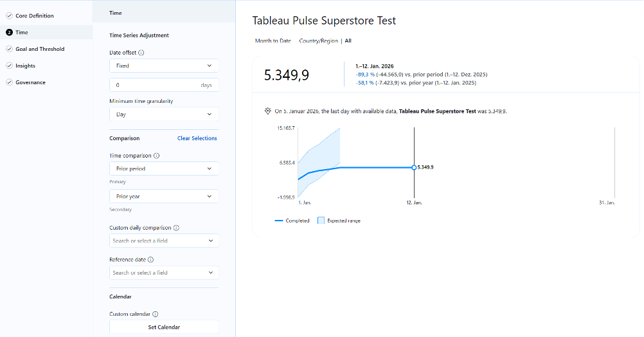Open the Minimum time granularity Day dropdown
644x337 pixels.
(x=164, y=114)
